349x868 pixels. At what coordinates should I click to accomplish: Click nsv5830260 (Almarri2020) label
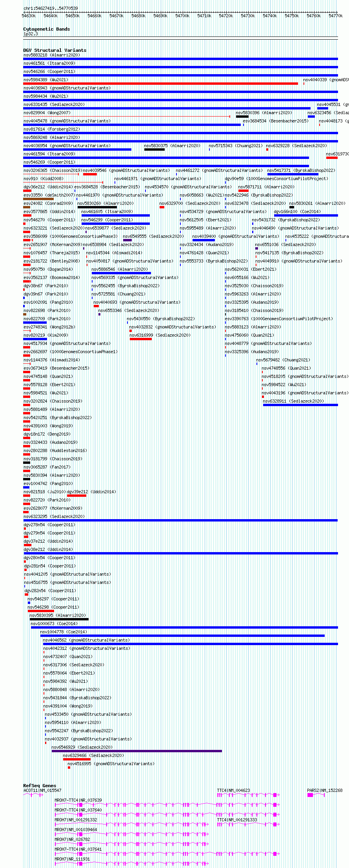click(105, 203)
